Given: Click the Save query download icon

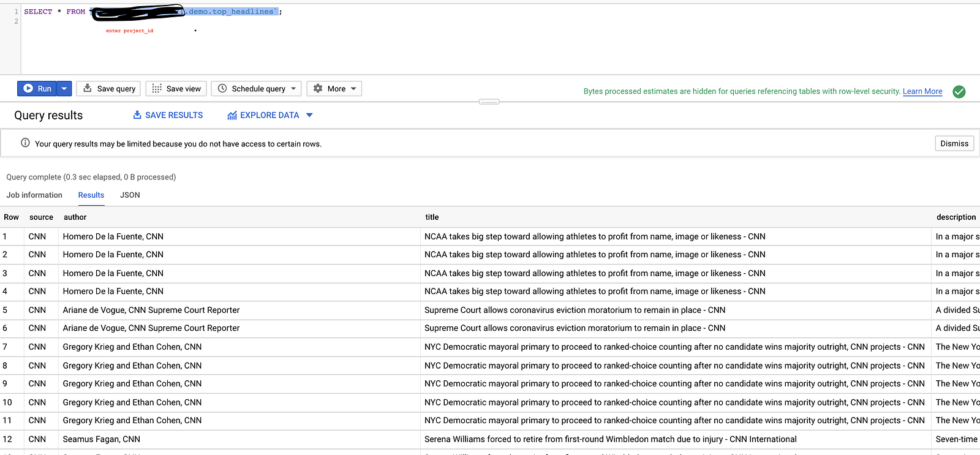Looking at the screenshot, I should tap(88, 88).
